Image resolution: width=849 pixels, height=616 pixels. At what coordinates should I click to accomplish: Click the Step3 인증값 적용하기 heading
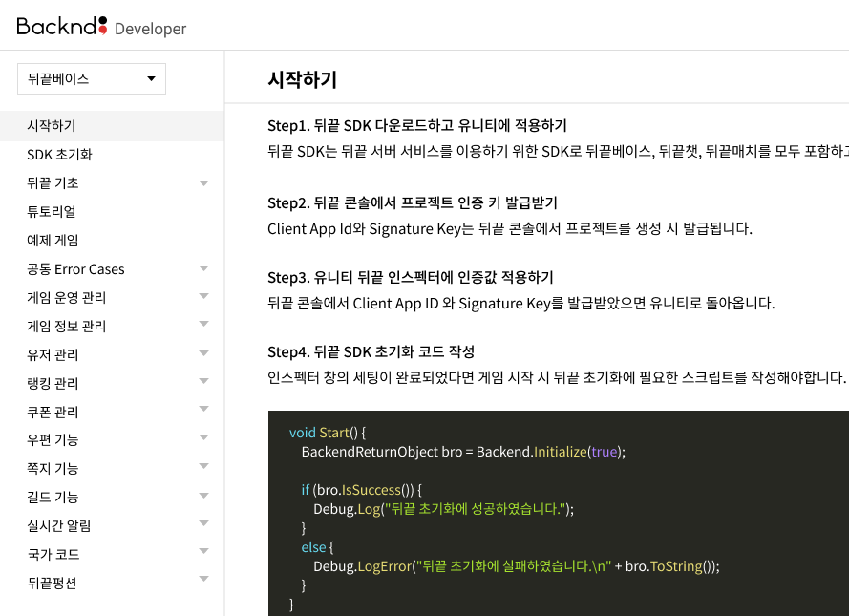click(411, 278)
